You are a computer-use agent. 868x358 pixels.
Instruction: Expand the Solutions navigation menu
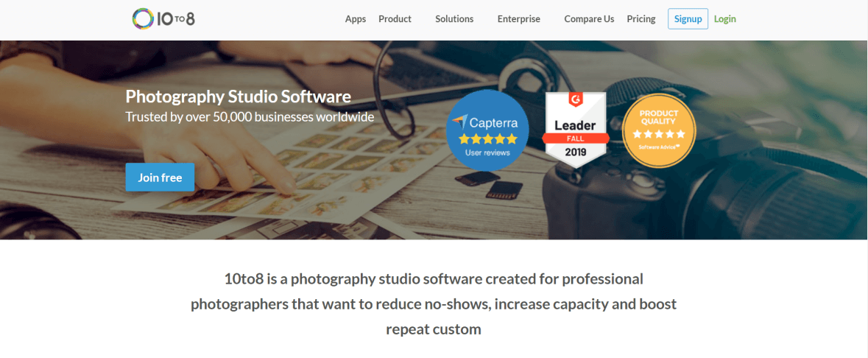tap(454, 19)
